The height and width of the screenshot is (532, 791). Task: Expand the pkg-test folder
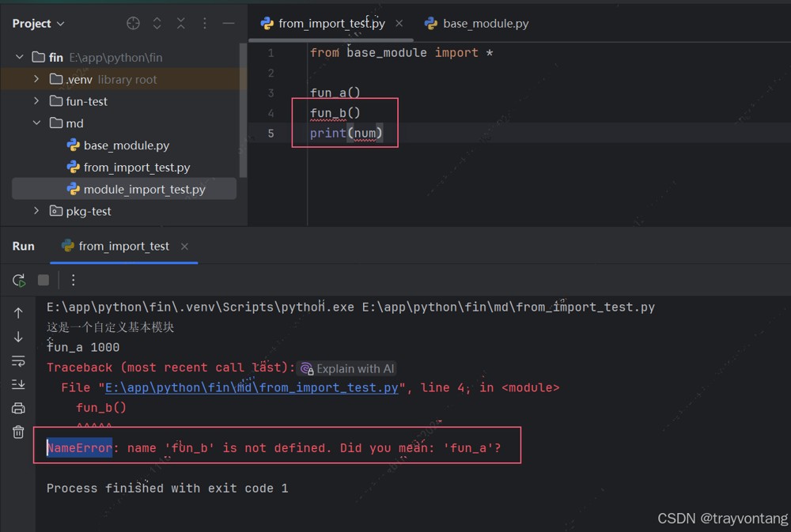[x=36, y=211]
